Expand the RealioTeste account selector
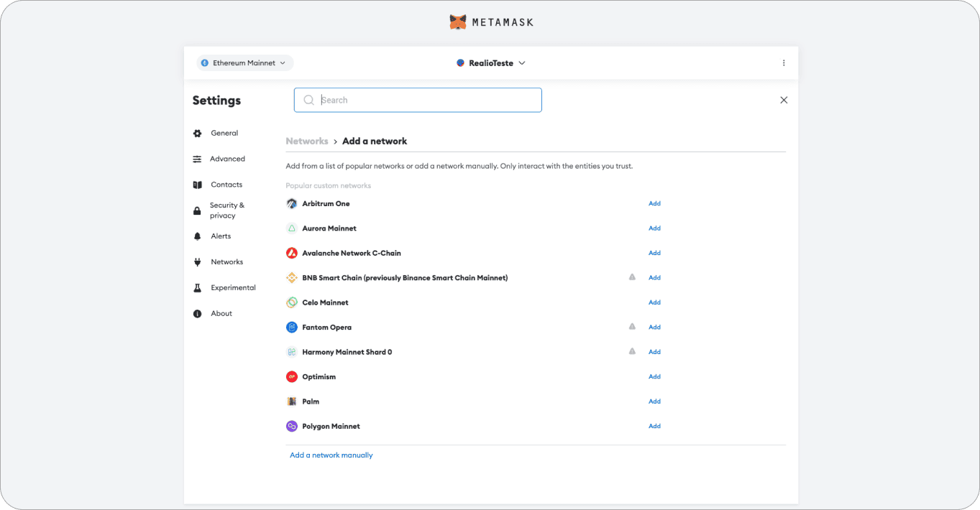 tap(491, 63)
